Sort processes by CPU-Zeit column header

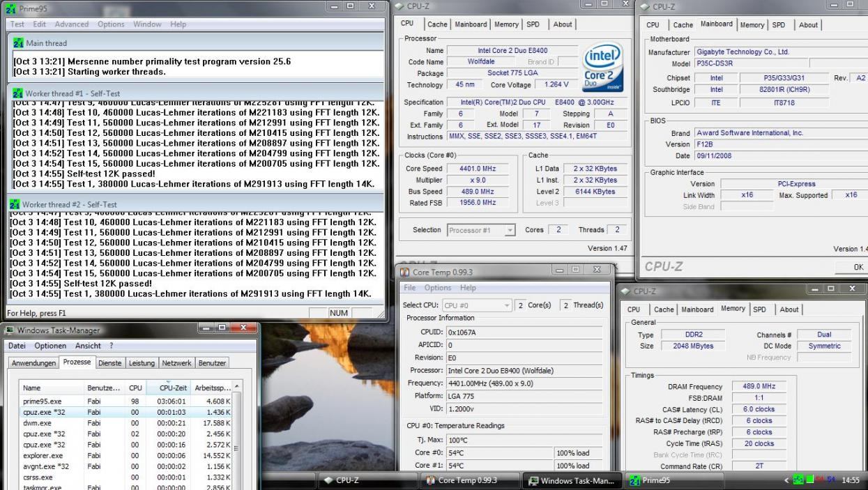point(169,387)
